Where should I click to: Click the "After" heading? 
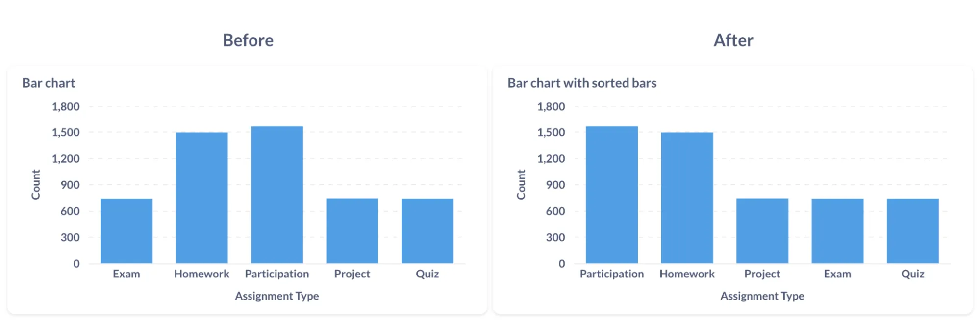(x=733, y=40)
